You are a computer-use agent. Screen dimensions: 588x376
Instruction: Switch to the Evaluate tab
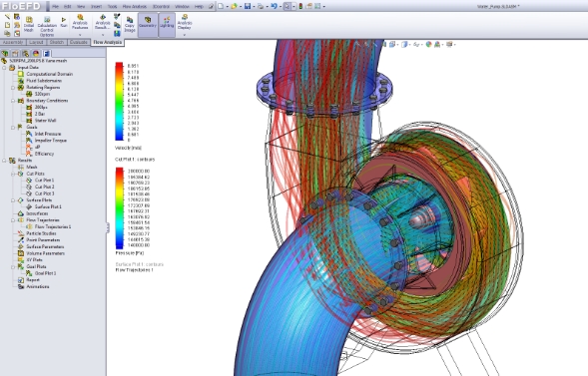click(x=79, y=42)
